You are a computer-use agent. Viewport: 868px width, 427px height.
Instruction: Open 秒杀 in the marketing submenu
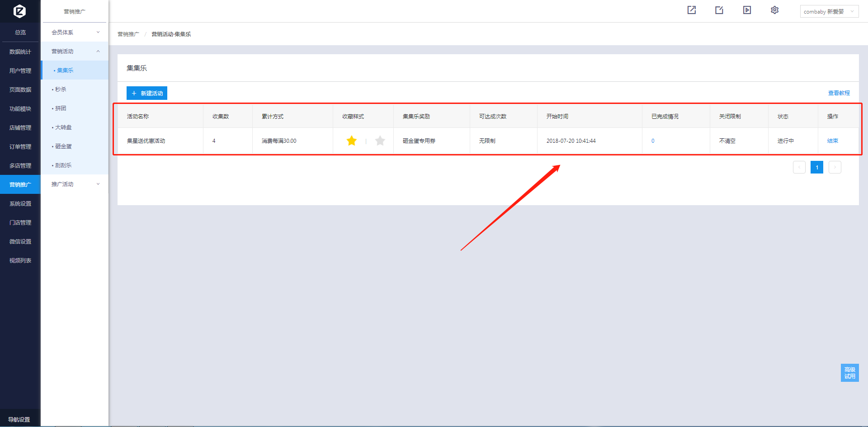coord(61,89)
